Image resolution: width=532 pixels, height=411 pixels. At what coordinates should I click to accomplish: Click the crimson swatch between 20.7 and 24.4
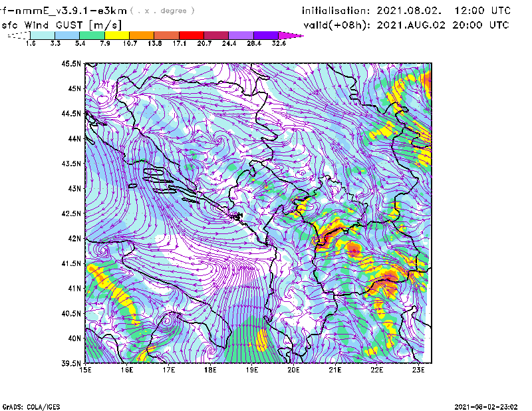pos(217,35)
